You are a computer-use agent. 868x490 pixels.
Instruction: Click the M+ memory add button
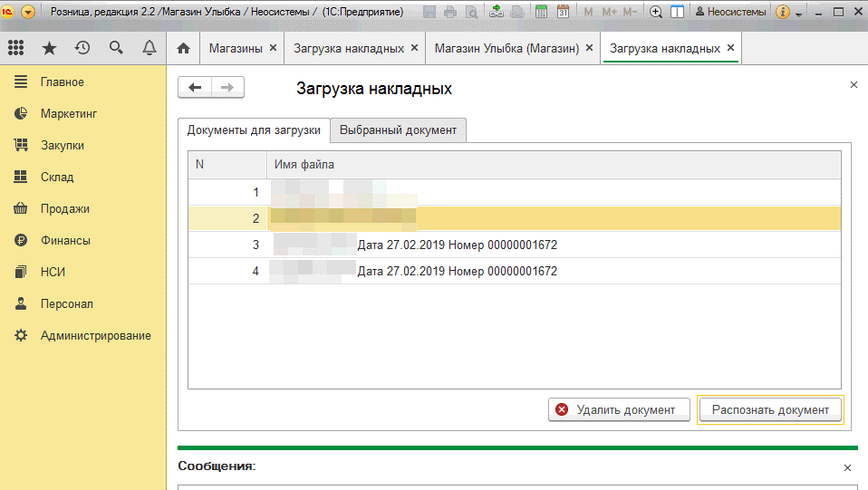(x=609, y=12)
